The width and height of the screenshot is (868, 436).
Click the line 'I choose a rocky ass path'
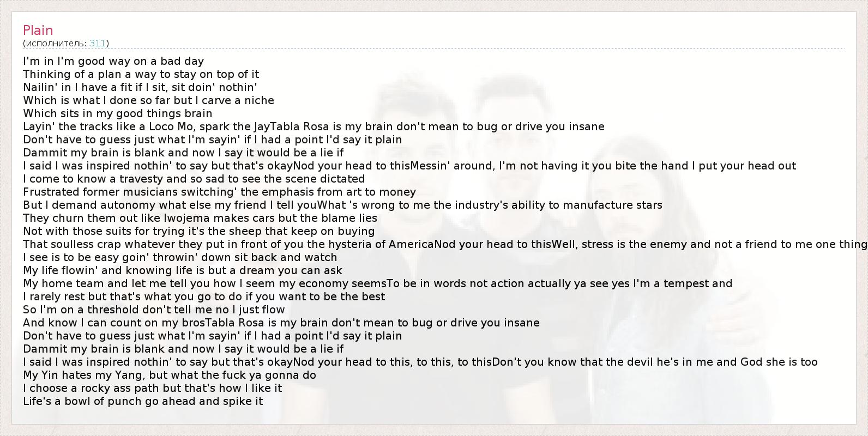(x=152, y=388)
